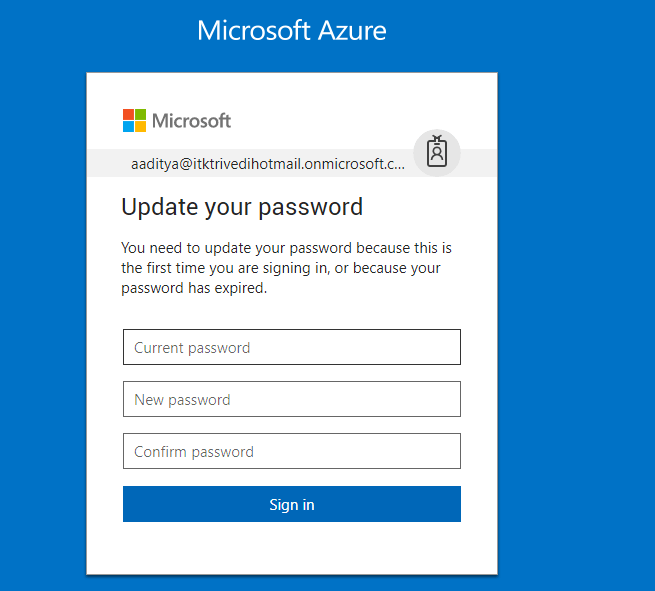The image size is (655, 591).
Task: Click the Update your password heading
Action: pos(242,207)
